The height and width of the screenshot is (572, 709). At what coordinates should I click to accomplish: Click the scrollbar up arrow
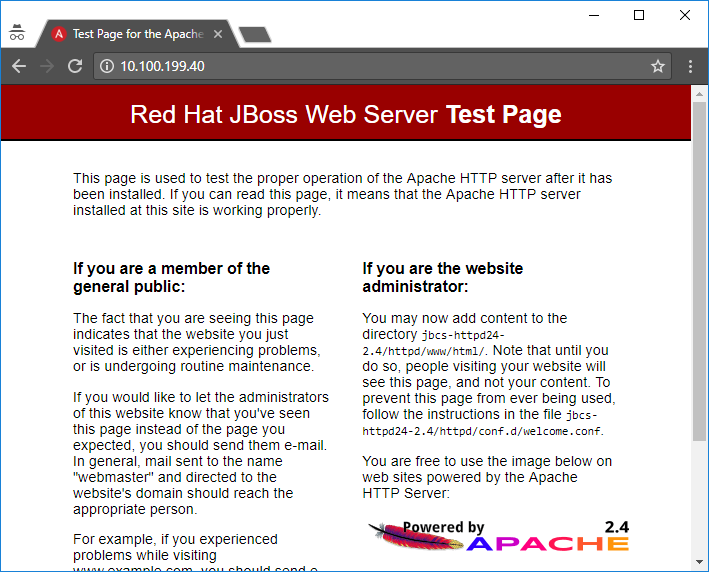tap(699, 94)
